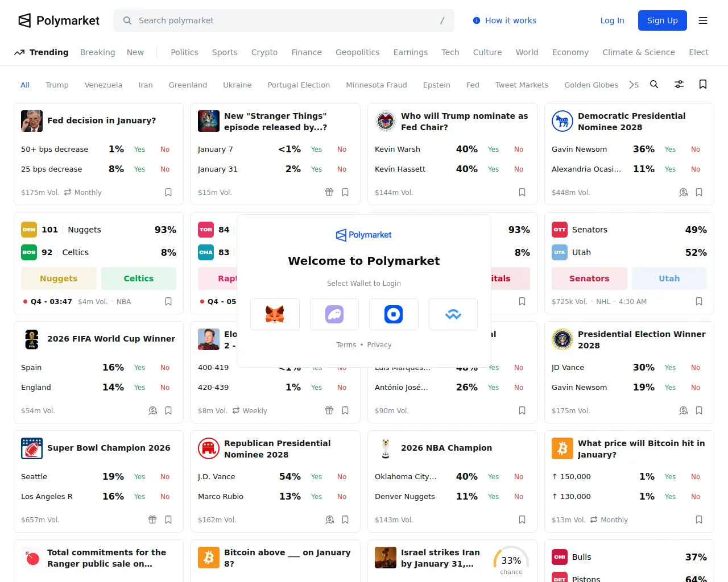Choose the WalletConnect option
Viewport: 728px width, 582px height.
pyautogui.click(x=453, y=314)
